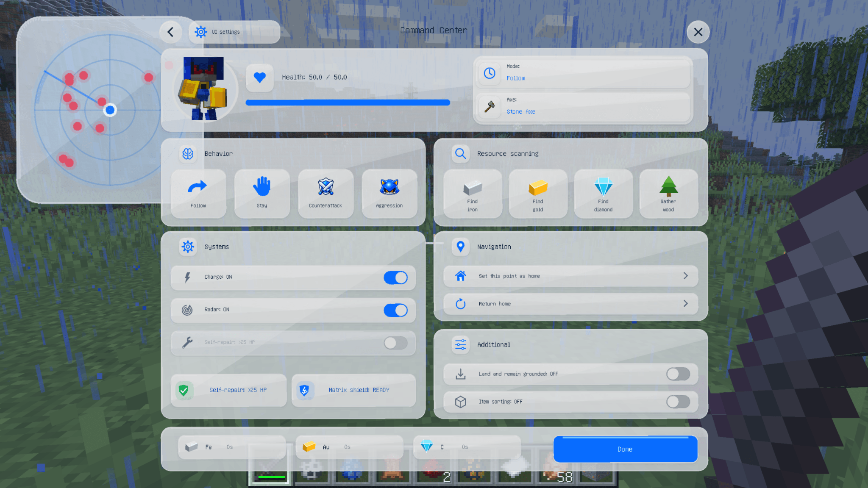868x488 pixels.
Task: Expand Set this point as home
Action: 570,276
